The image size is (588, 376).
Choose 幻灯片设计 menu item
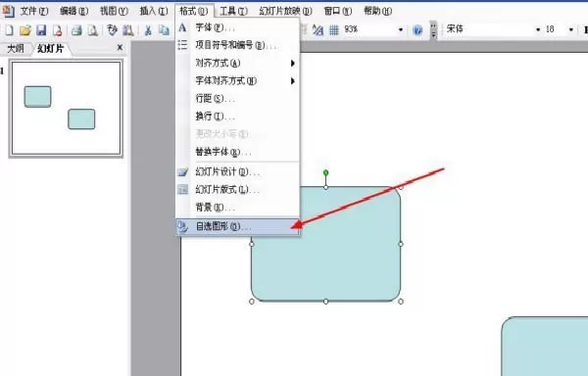237,172
